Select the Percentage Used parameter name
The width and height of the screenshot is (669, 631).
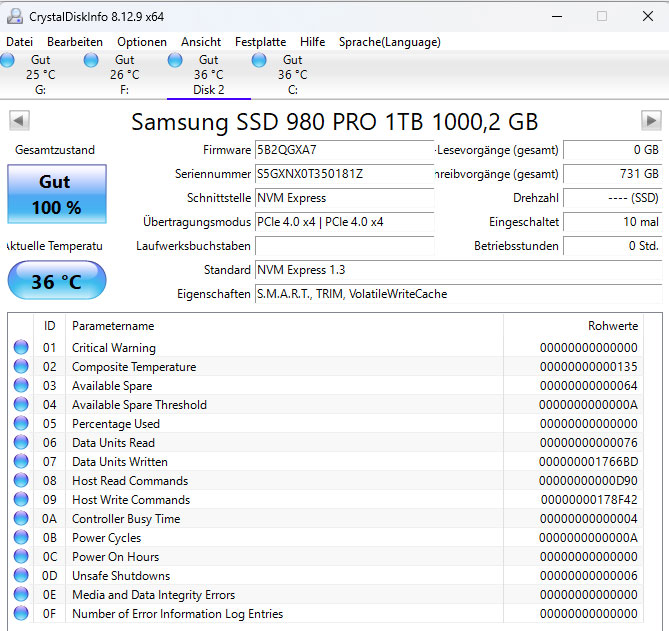click(116, 424)
